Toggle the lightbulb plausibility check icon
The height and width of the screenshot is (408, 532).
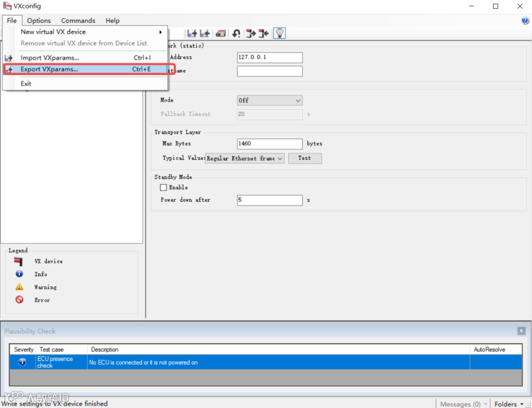click(279, 33)
